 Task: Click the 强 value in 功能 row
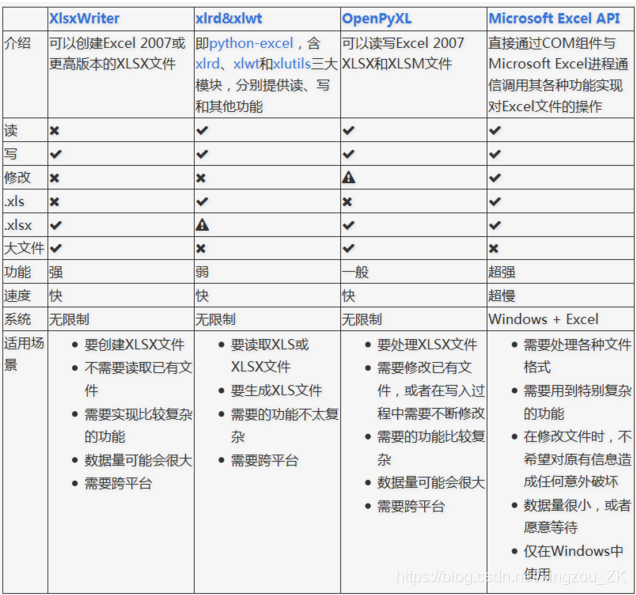coord(56,272)
